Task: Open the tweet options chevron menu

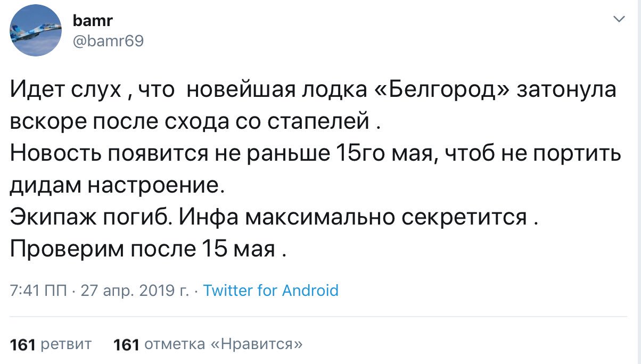Action: point(619,20)
